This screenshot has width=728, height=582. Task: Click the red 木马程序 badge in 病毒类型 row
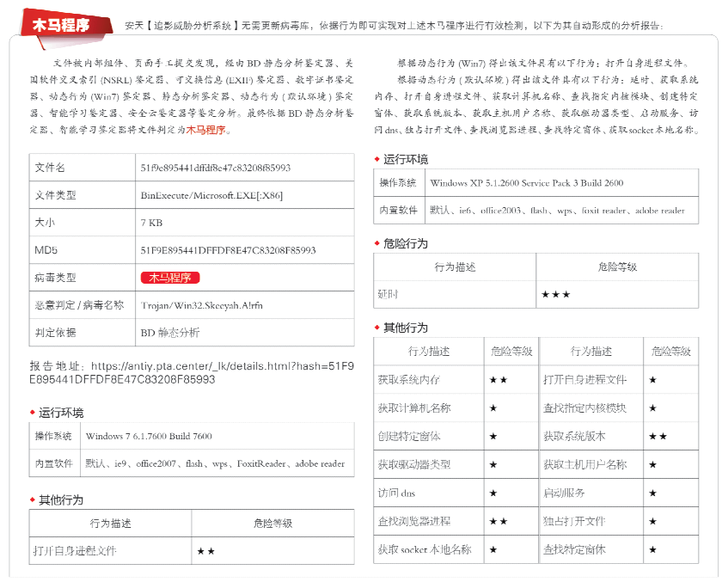(x=170, y=278)
